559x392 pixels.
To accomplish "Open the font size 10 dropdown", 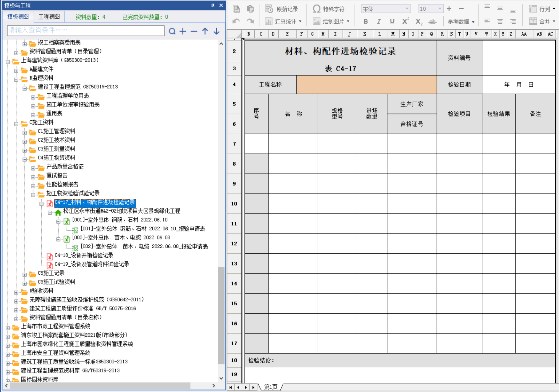I will click(x=440, y=9).
